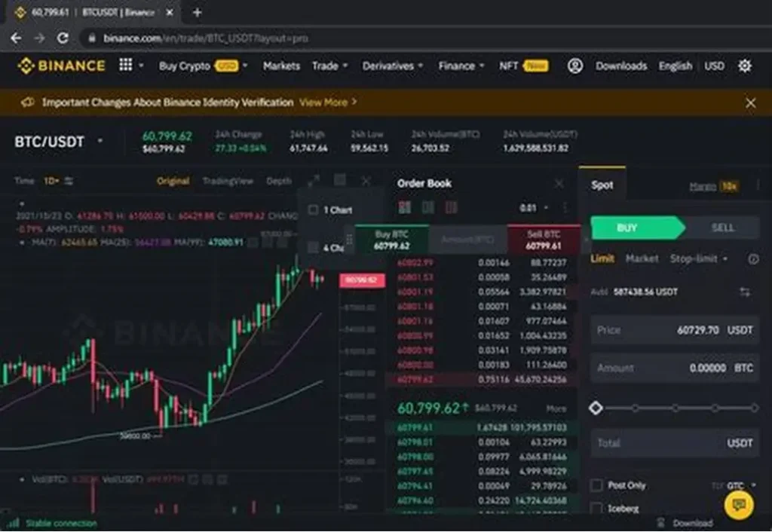This screenshot has width=772, height=532.
Task: Click the yellow chat support button
Action: coord(738,505)
